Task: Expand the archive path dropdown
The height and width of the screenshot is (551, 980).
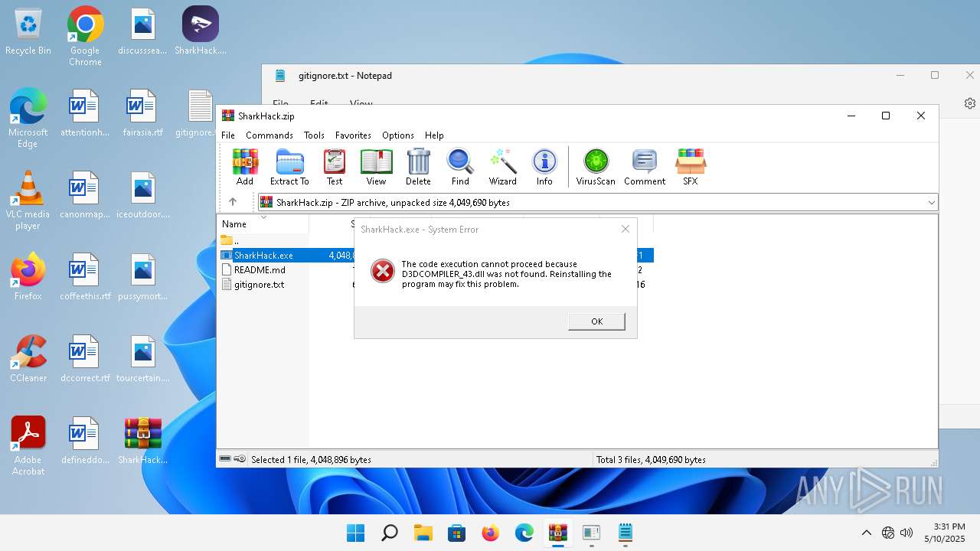Action: coord(932,203)
